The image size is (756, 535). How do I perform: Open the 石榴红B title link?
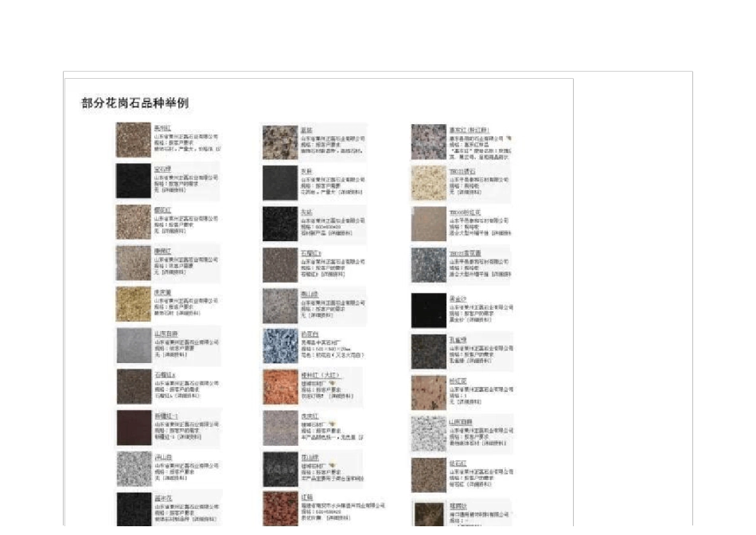(311, 253)
